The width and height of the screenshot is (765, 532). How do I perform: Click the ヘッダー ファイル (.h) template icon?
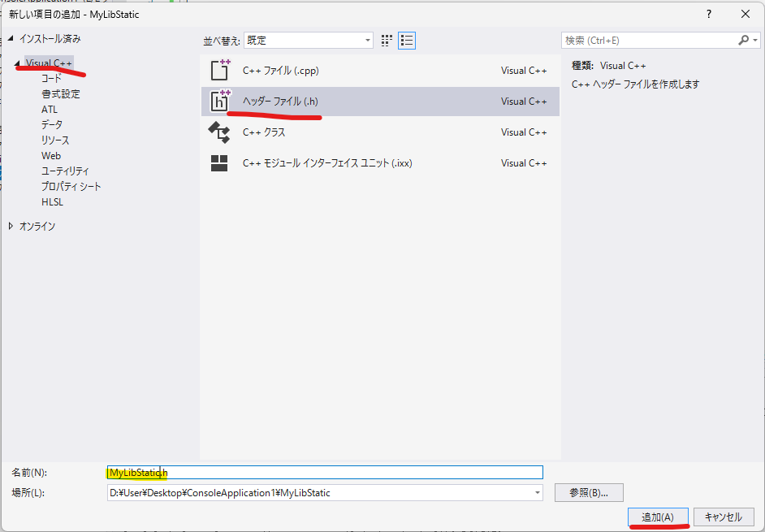[219, 102]
